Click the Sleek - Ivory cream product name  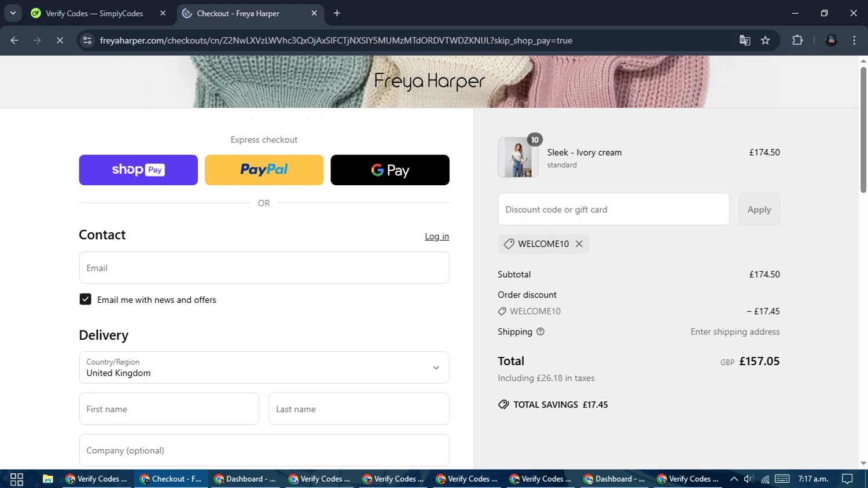[584, 152]
